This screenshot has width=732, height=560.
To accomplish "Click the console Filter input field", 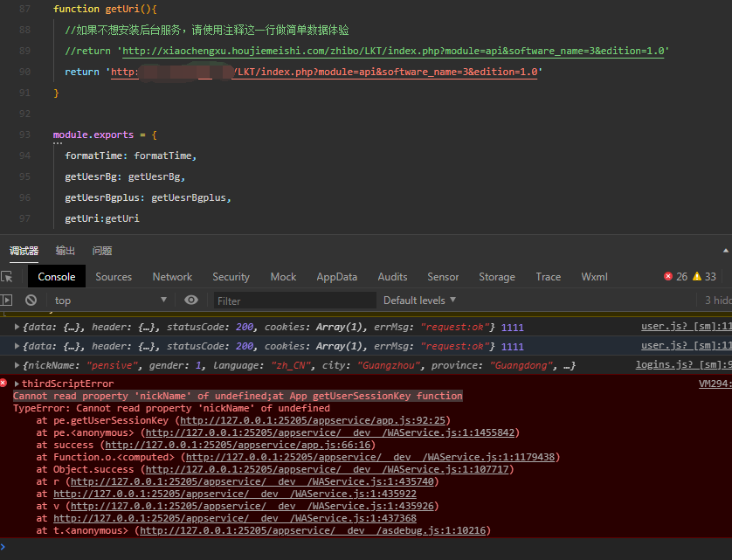I will pyautogui.click(x=294, y=301).
